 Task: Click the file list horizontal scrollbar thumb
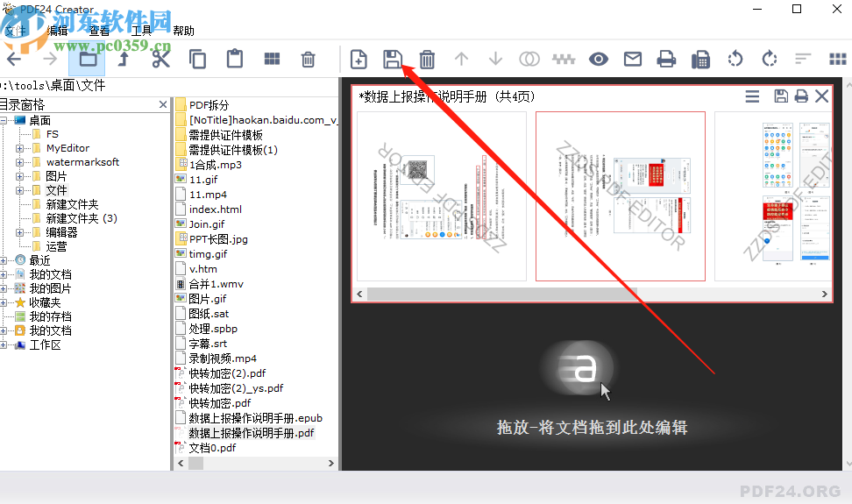click(195, 464)
